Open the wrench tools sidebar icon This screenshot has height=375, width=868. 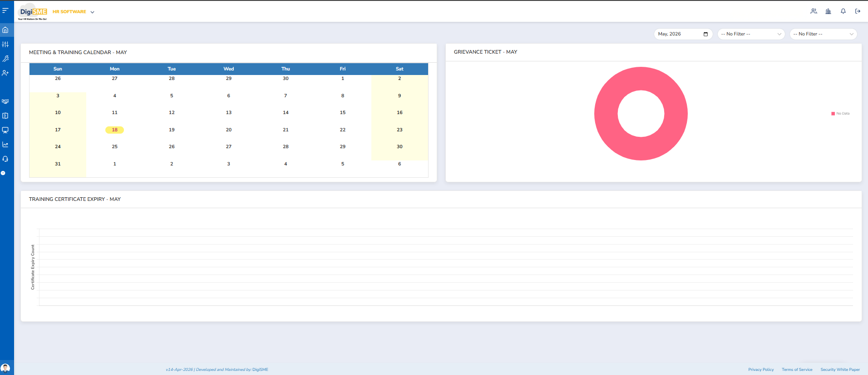pyautogui.click(x=5, y=59)
